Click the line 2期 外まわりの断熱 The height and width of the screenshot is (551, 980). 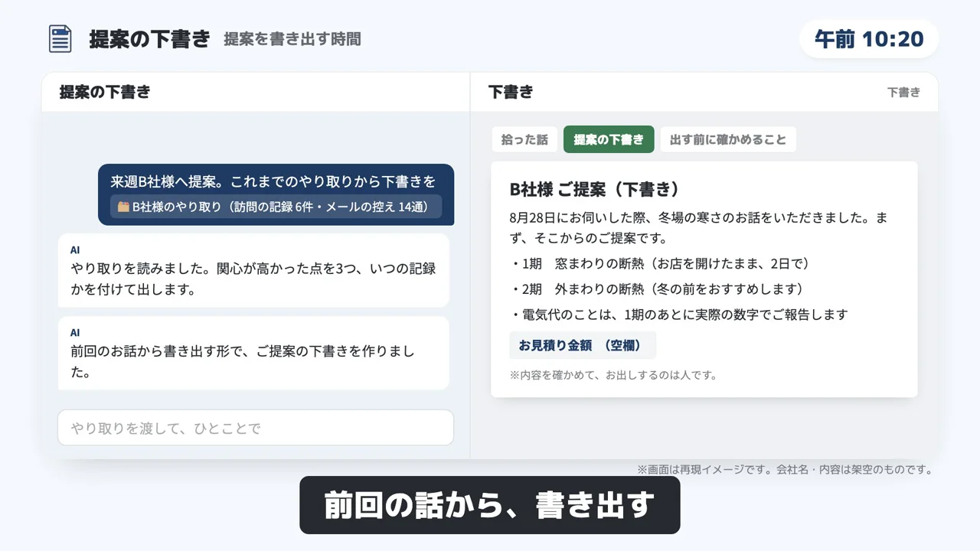tap(657, 289)
